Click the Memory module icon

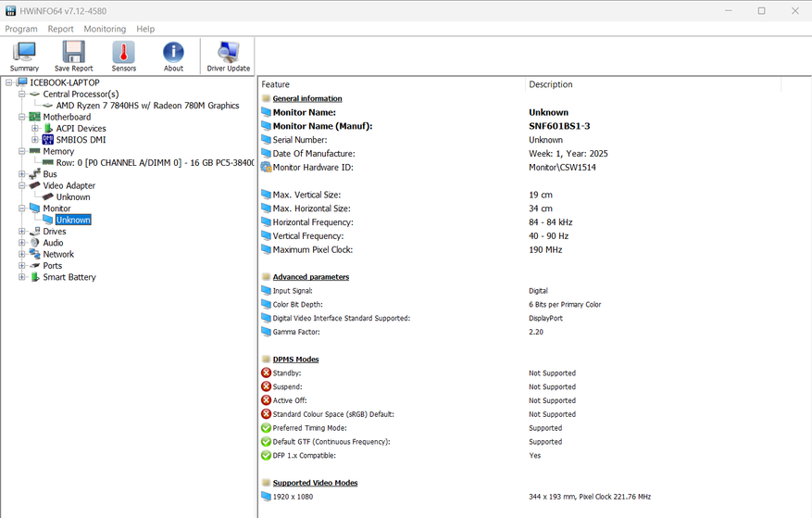[x=34, y=151]
